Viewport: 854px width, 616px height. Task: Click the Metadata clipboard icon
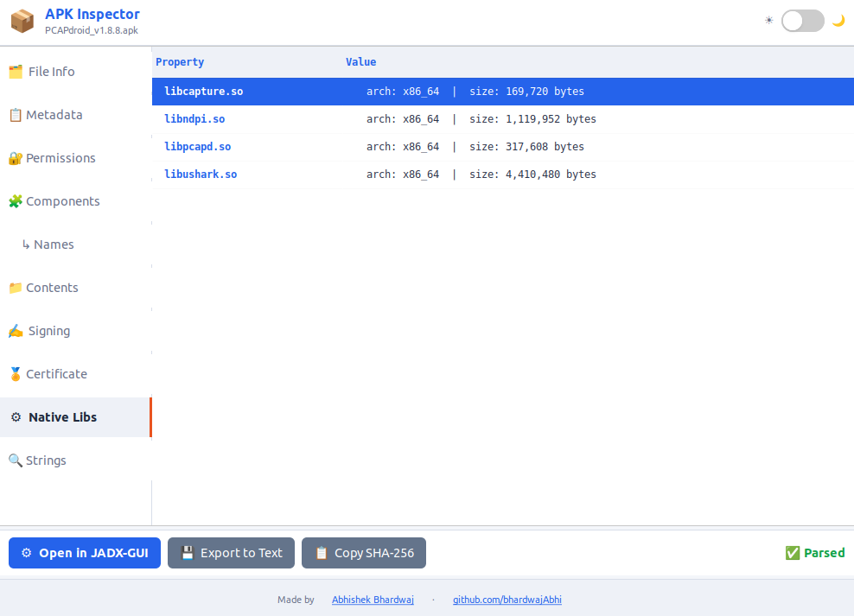pyautogui.click(x=16, y=115)
